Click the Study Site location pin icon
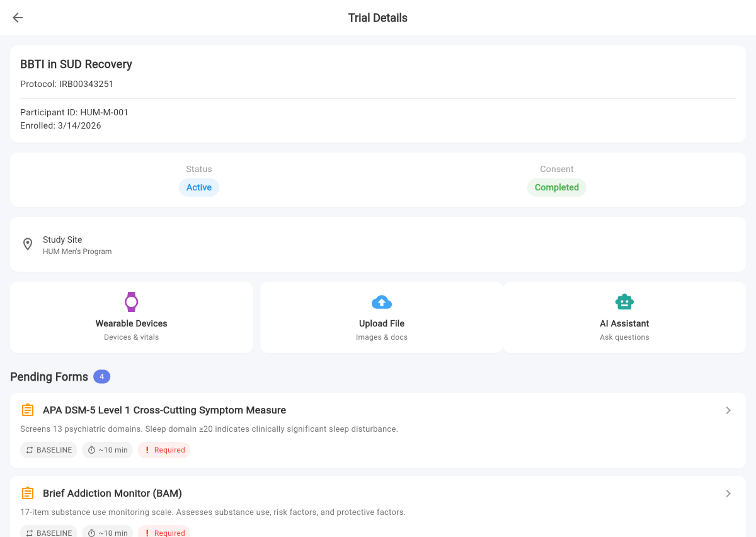Image resolution: width=756 pixels, height=537 pixels. coord(28,244)
